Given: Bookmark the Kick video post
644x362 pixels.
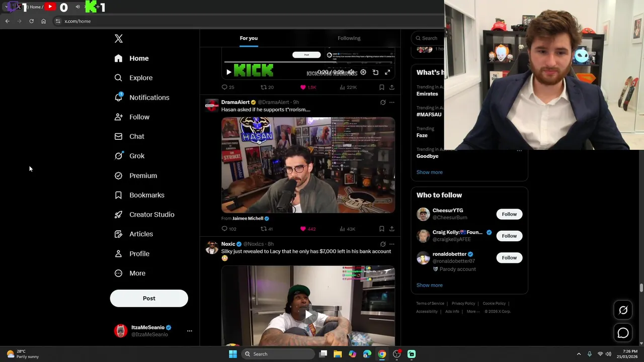Looking at the screenshot, I should coord(382,87).
